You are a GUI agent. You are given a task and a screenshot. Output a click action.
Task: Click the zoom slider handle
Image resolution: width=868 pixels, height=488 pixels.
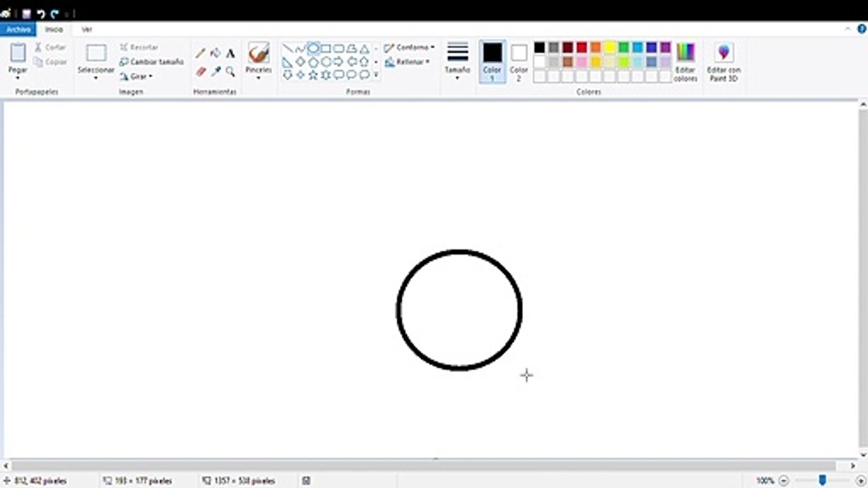(x=822, y=480)
